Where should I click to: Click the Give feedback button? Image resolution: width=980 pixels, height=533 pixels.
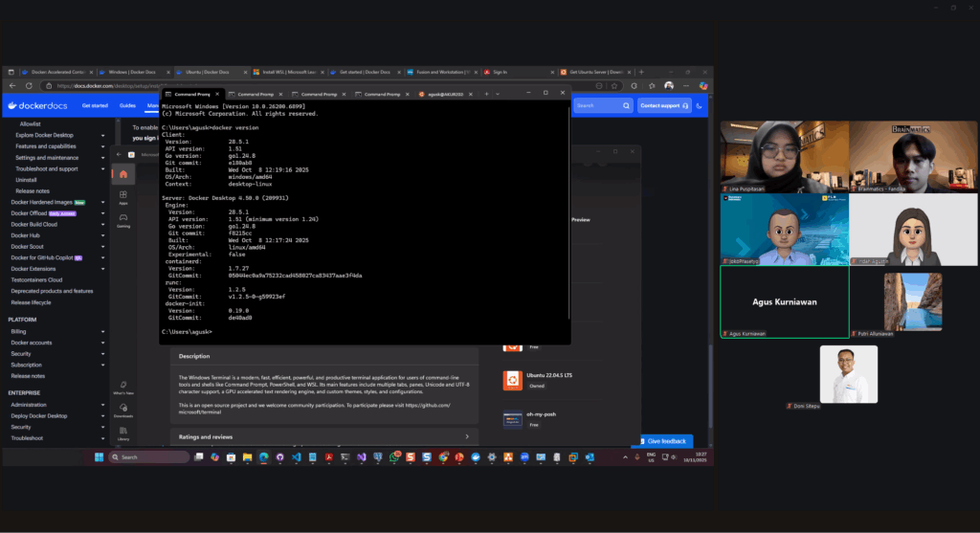[661, 441]
